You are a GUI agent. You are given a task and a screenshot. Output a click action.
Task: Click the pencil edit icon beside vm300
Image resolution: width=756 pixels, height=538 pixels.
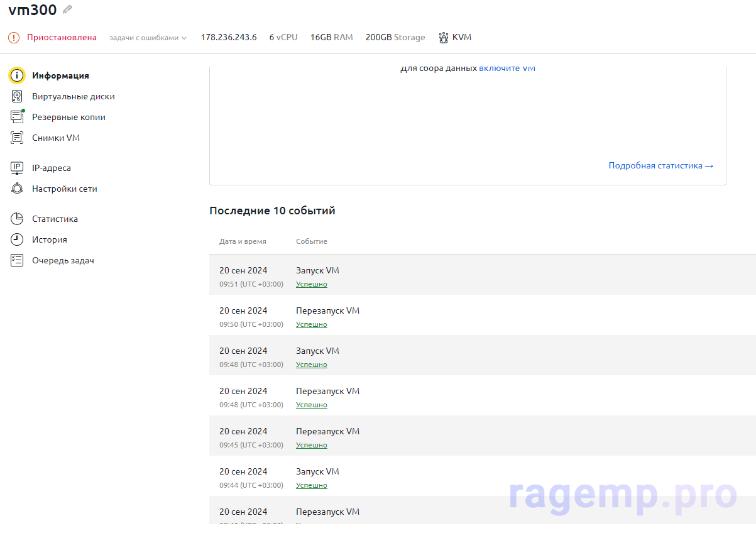[68, 9]
